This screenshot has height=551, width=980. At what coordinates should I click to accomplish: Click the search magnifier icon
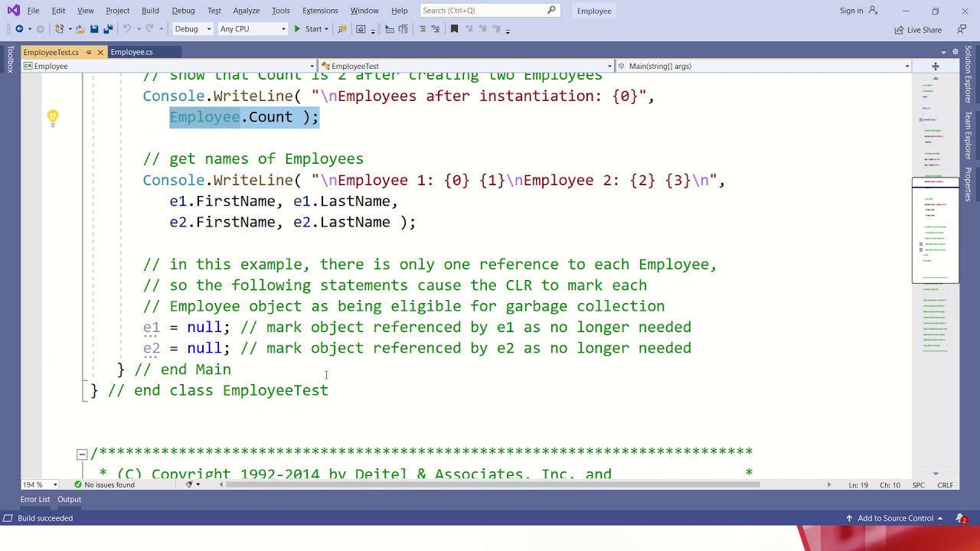pos(551,11)
